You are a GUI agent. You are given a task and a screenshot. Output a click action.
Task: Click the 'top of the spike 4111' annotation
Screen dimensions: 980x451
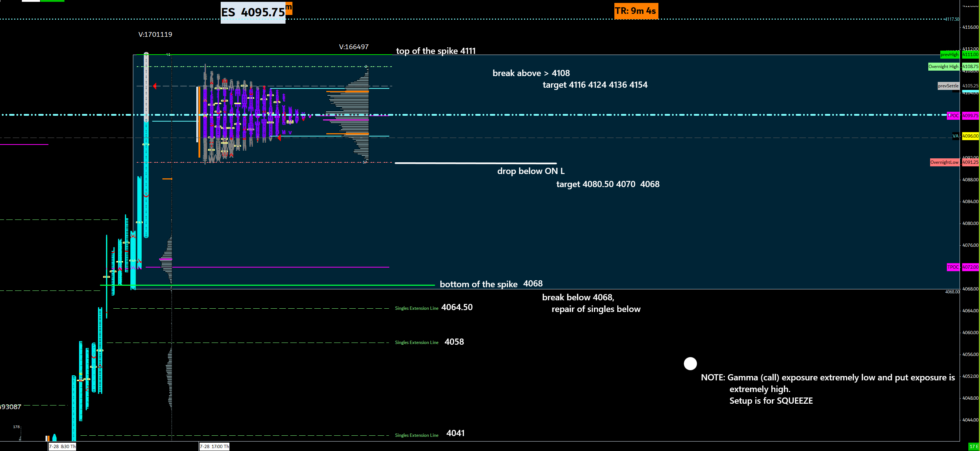pos(436,51)
